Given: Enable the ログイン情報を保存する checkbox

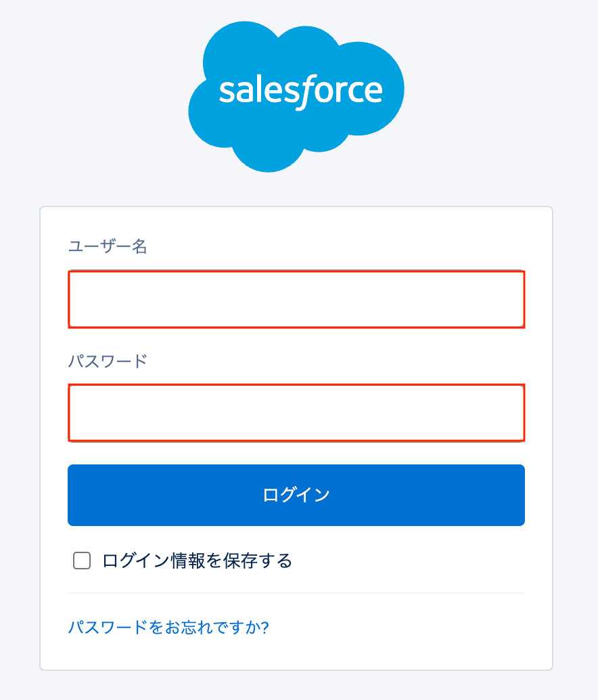Looking at the screenshot, I should click(x=82, y=561).
